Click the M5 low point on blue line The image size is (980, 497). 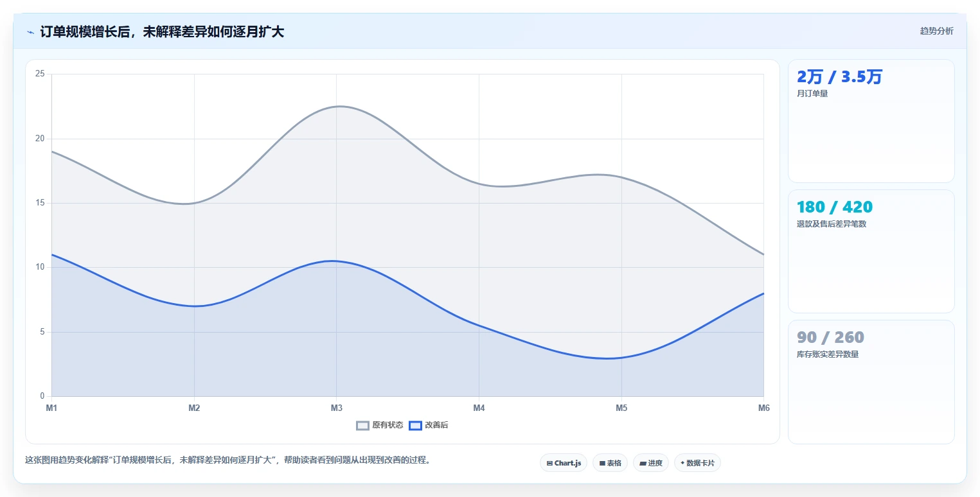pos(621,358)
